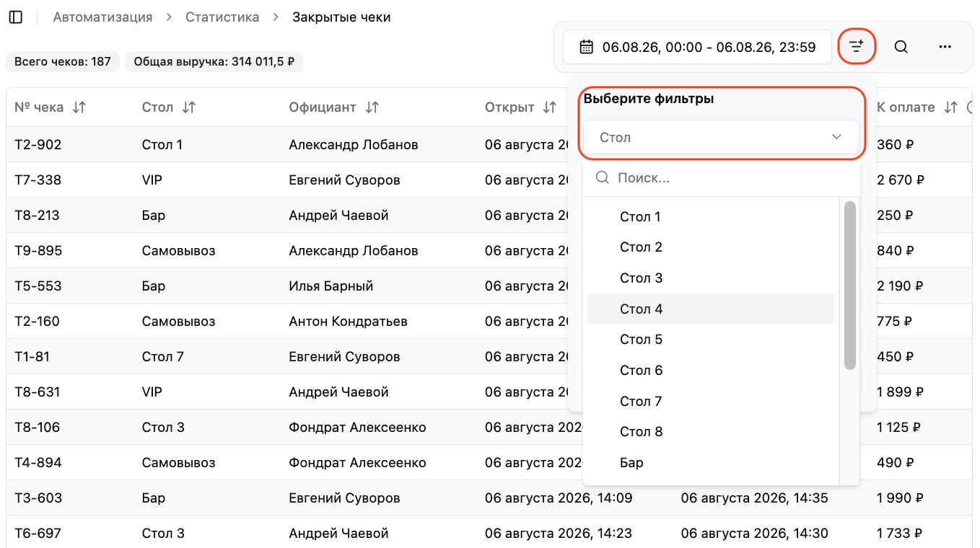Click the calendar icon in date range
The height and width of the screenshot is (548, 980).
587,47
